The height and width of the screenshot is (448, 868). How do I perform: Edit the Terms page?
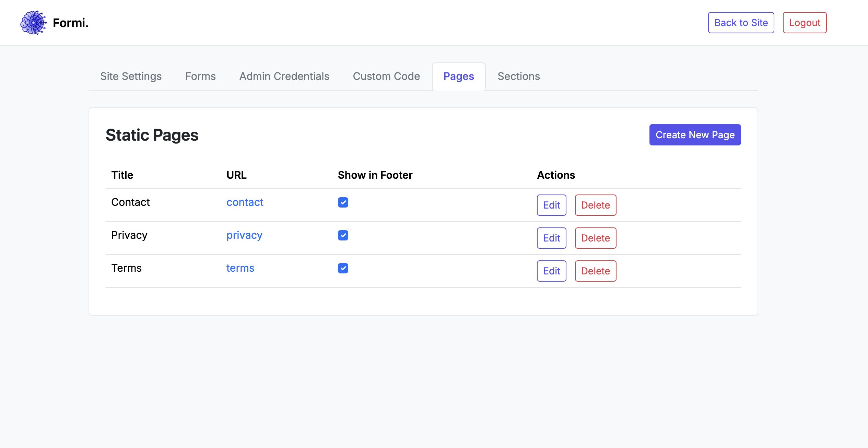pos(551,271)
